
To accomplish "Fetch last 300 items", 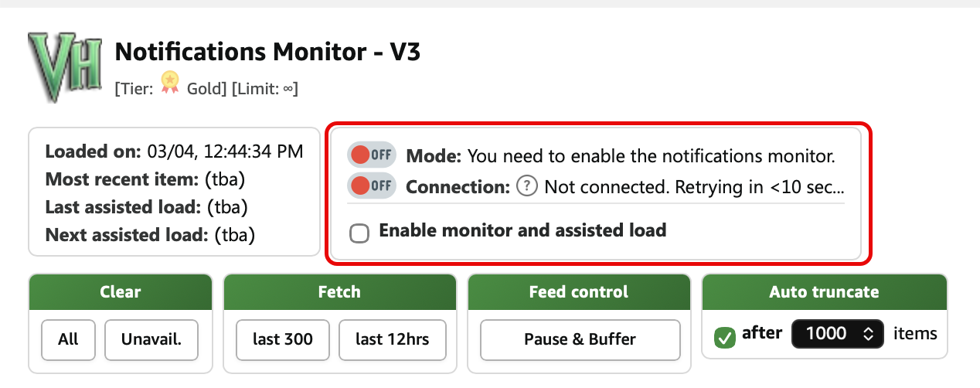I will click(x=282, y=339).
